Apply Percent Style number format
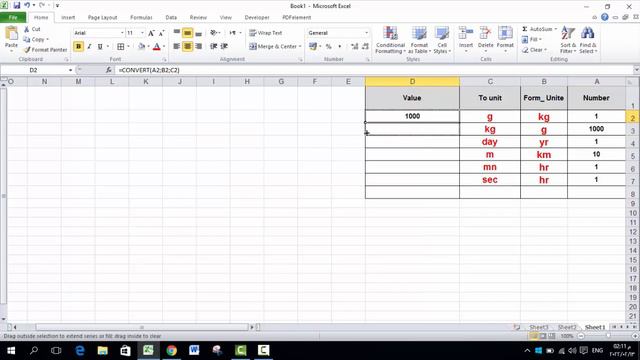 click(328, 47)
